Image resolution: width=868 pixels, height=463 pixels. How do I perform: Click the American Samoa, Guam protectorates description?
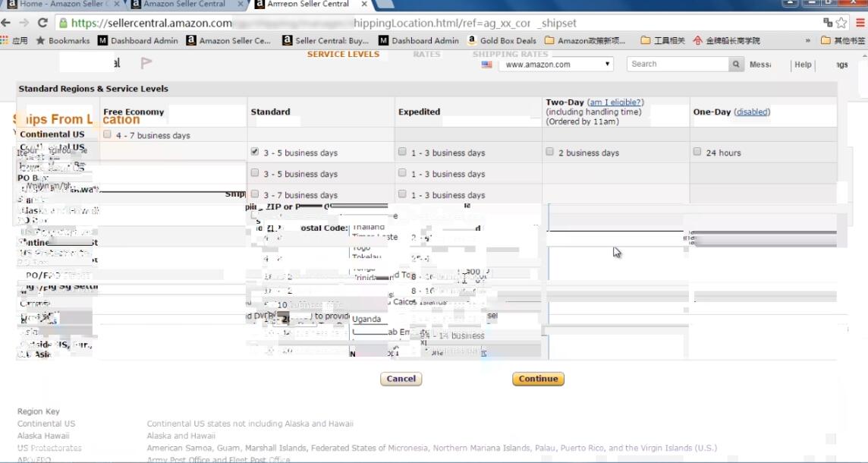[x=432, y=448]
